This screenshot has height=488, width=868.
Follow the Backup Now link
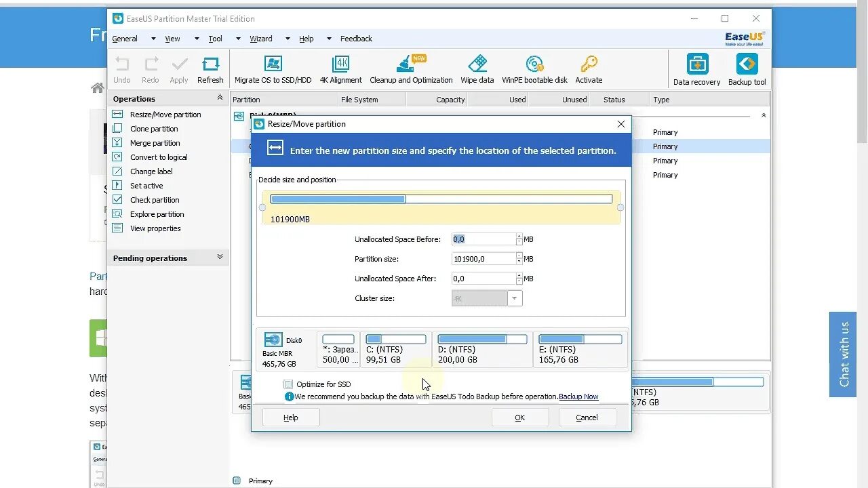(x=578, y=396)
